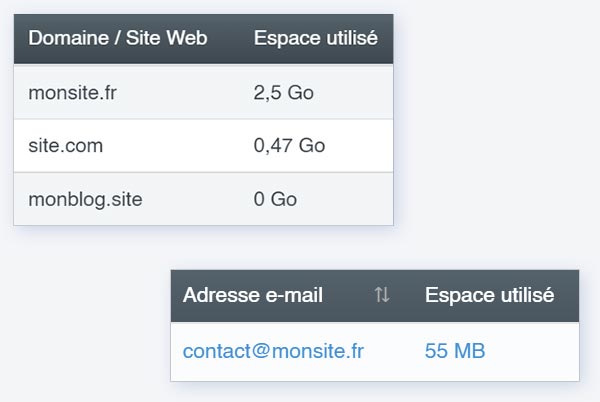Click the Adresse e-mail column header

[253, 296]
